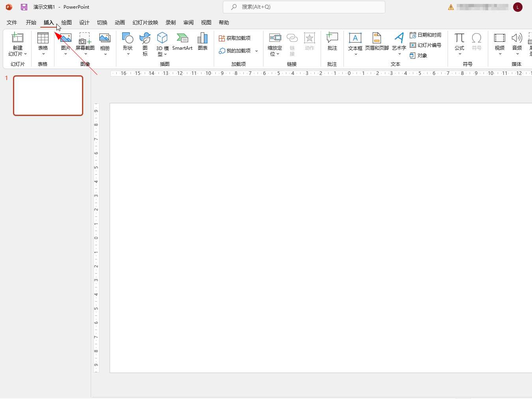
Task: Click the yellow warning icon
Action: pos(451,7)
